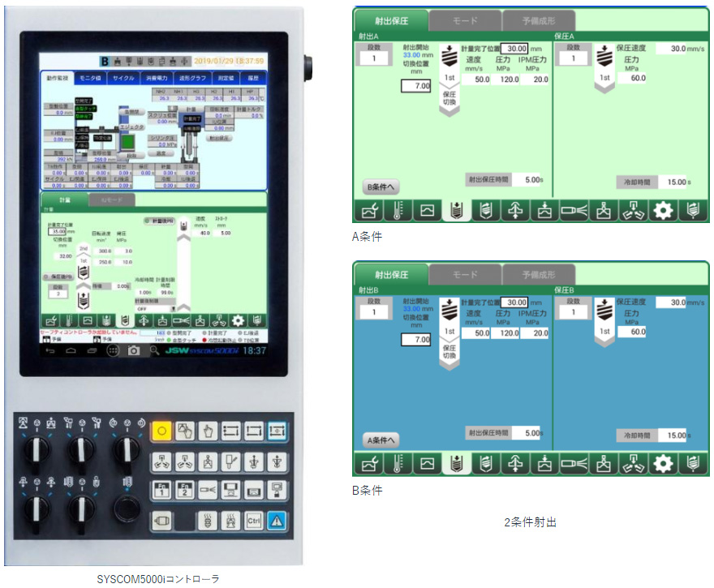Tap the magnifier icon beside the JSW logo
Viewport: 714px width, 588px height.
[153, 350]
